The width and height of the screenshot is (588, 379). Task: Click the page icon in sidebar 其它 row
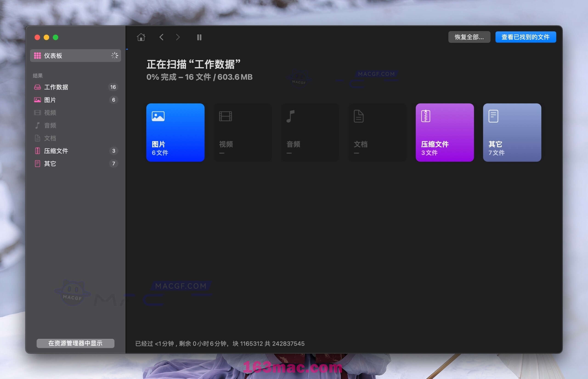point(37,164)
